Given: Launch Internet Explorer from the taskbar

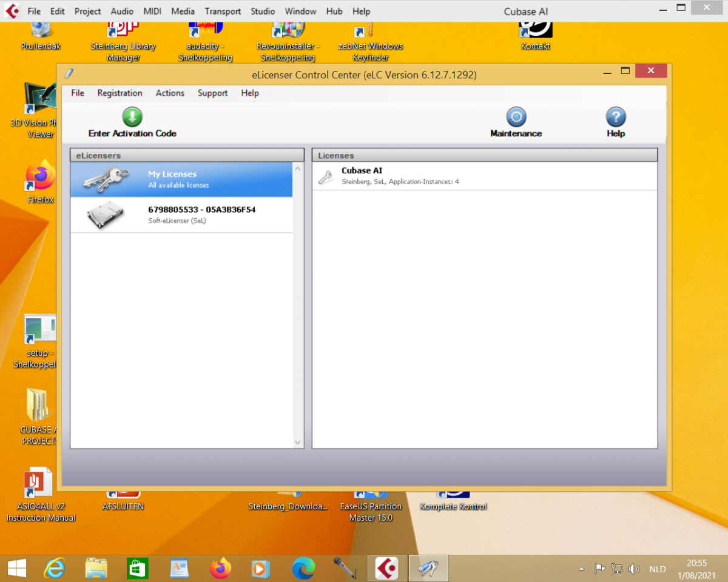Looking at the screenshot, I should click(x=55, y=568).
